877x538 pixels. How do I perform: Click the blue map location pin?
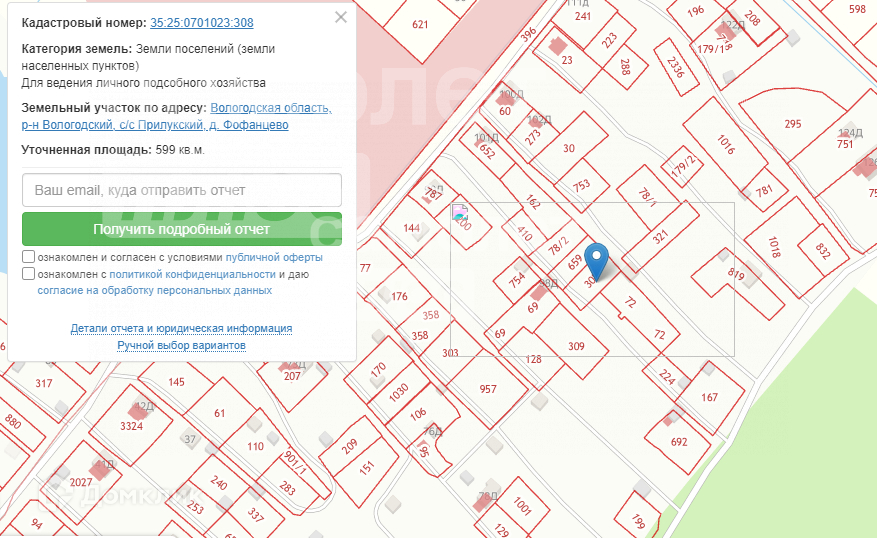click(x=596, y=262)
